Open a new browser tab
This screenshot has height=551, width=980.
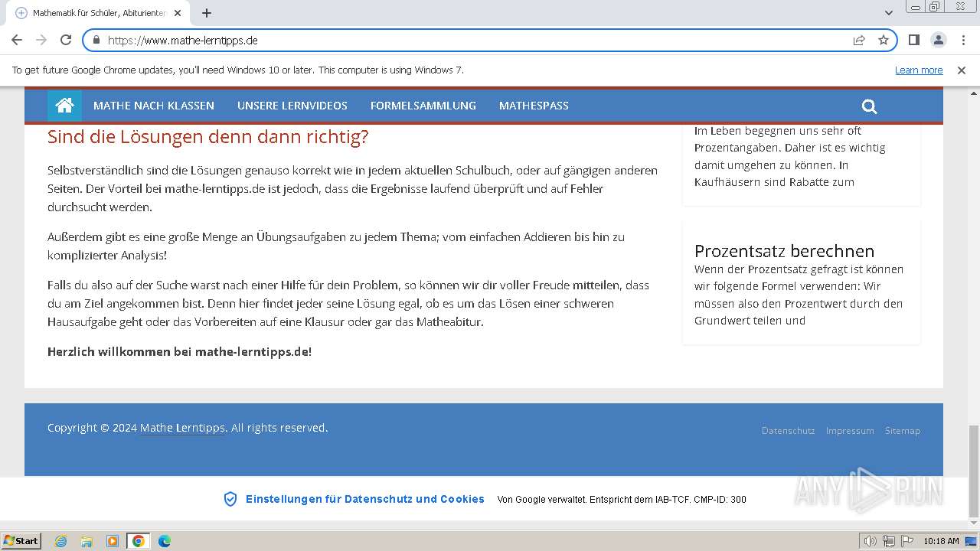click(207, 13)
